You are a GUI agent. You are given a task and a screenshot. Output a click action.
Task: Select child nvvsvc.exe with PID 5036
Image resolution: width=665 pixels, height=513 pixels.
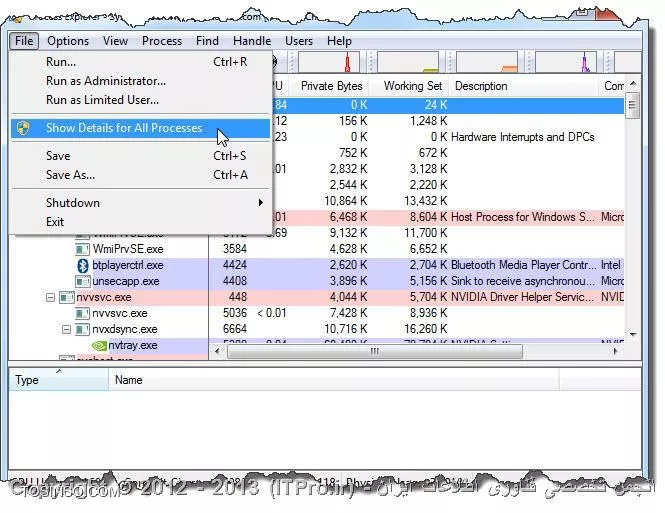[x=120, y=313]
